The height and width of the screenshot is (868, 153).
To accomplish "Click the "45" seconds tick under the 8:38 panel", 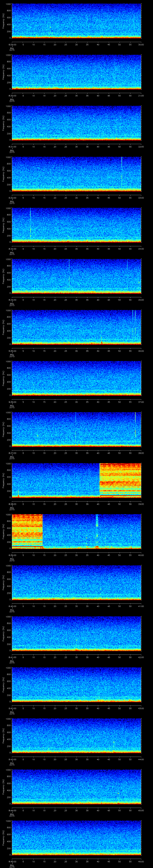I will click(x=109, y=504).
